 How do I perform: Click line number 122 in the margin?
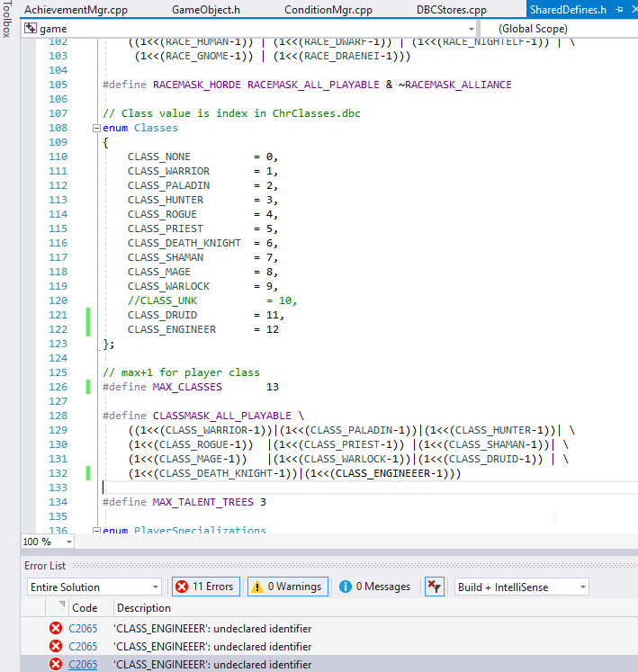click(x=58, y=329)
